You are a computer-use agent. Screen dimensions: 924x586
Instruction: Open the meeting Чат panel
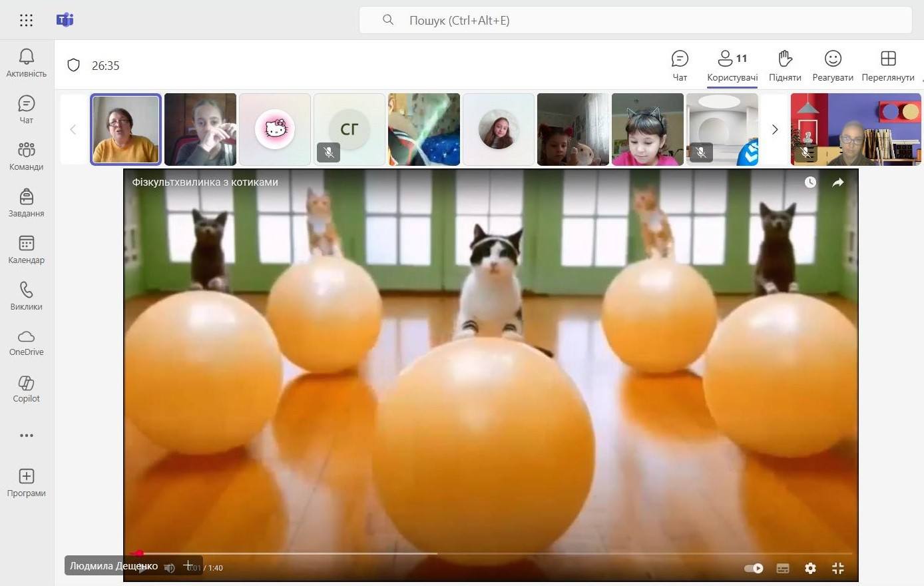pos(680,65)
